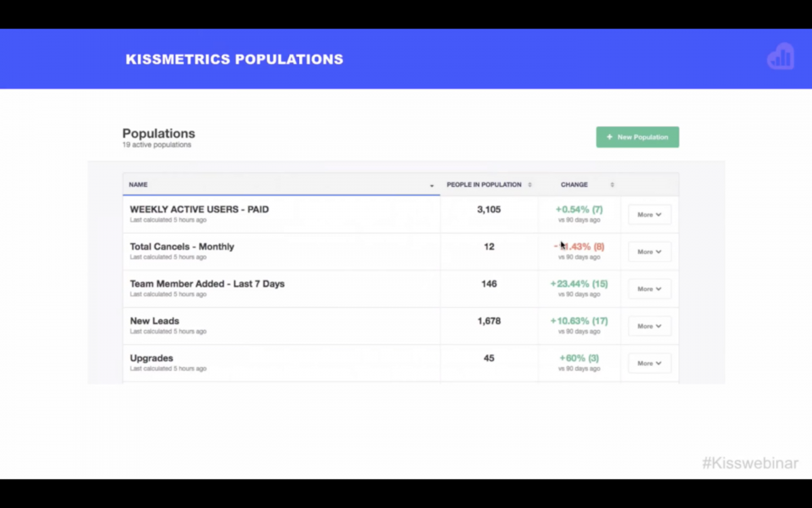Open More dropdown for New Leads
The width and height of the screenshot is (812, 508).
650,326
